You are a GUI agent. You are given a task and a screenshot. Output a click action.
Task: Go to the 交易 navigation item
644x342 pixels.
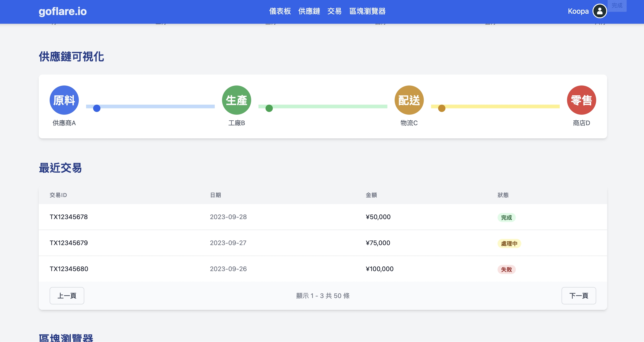click(x=334, y=11)
